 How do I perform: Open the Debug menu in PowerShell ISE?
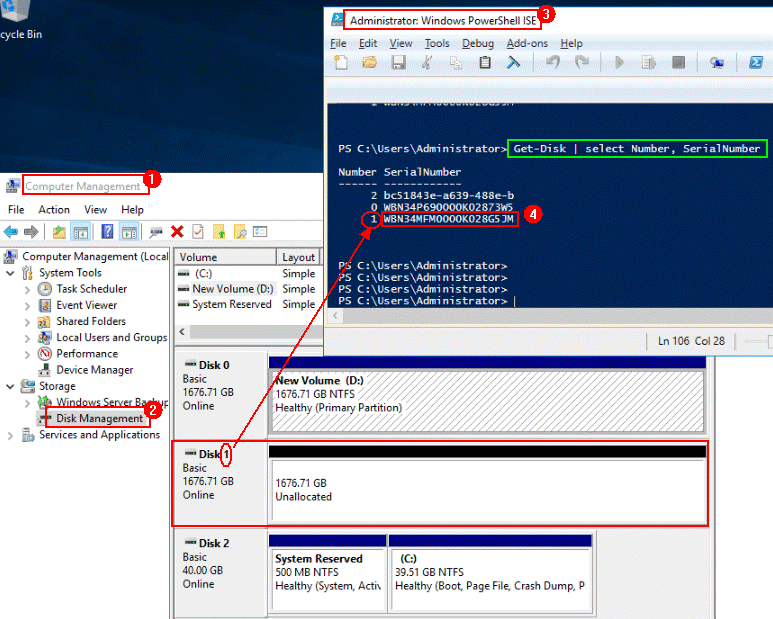tap(478, 43)
